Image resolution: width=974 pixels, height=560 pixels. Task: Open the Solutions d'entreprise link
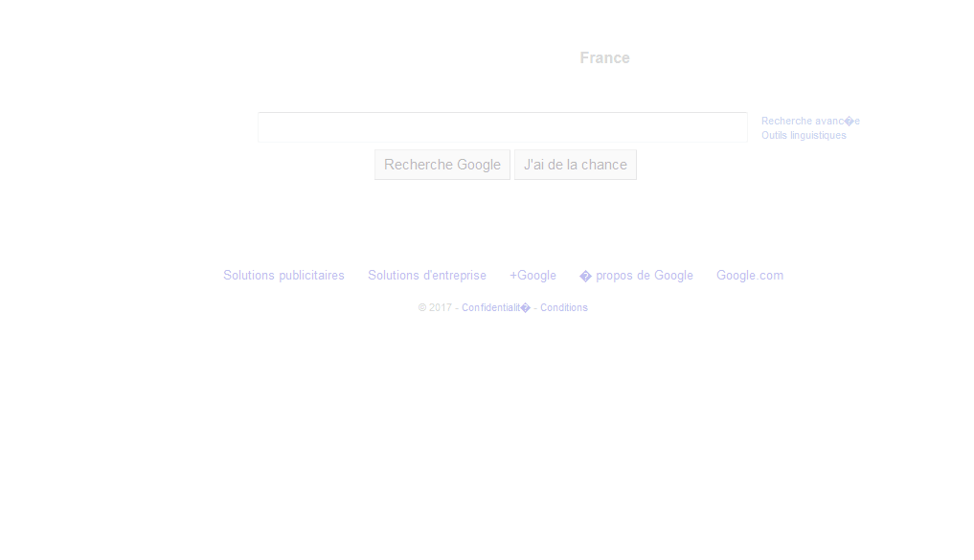tap(427, 275)
